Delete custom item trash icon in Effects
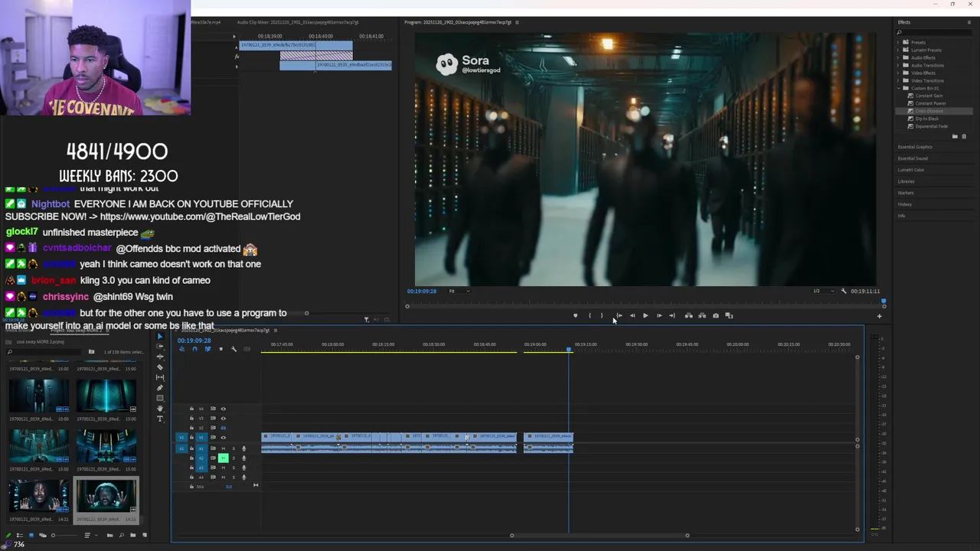 click(964, 136)
